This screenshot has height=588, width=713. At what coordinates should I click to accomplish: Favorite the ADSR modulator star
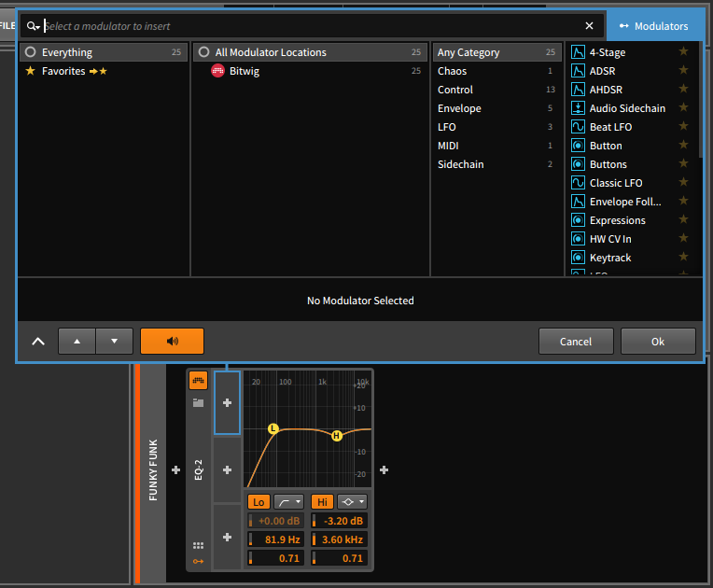pos(683,70)
